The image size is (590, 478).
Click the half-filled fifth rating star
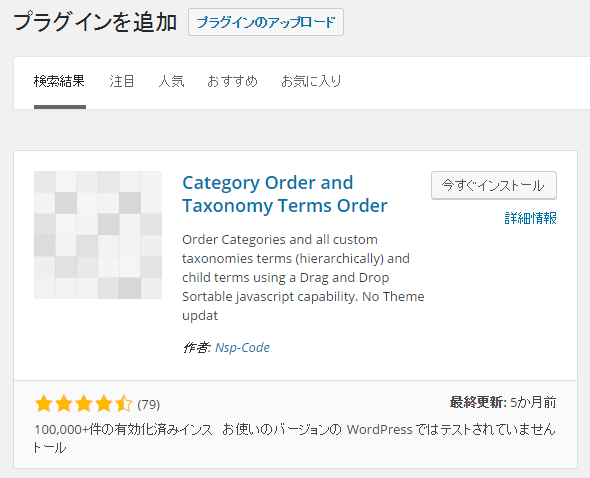pos(123,404)
